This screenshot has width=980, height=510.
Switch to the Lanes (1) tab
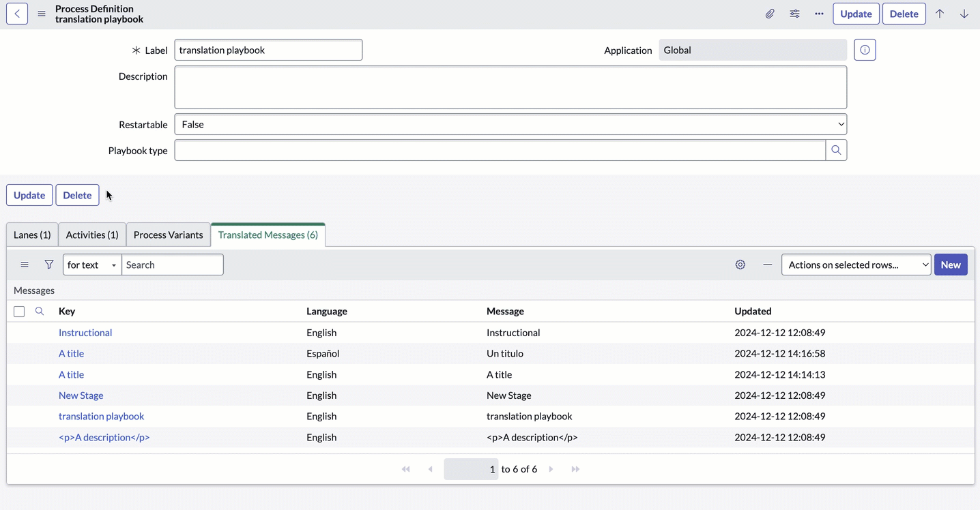[x=32, y=235]
